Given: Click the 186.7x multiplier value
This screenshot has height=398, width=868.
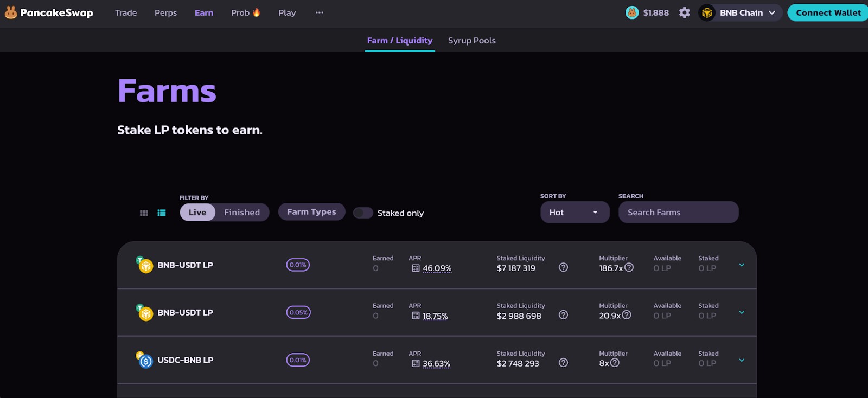Looking at the screenshot, I should point(611,268).
